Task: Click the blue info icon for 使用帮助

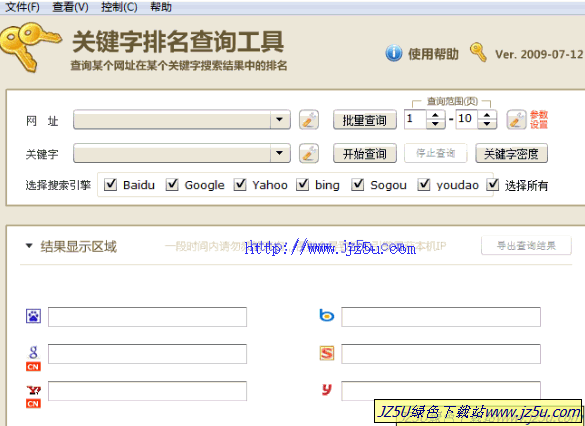Action: (x=394, y=53)
